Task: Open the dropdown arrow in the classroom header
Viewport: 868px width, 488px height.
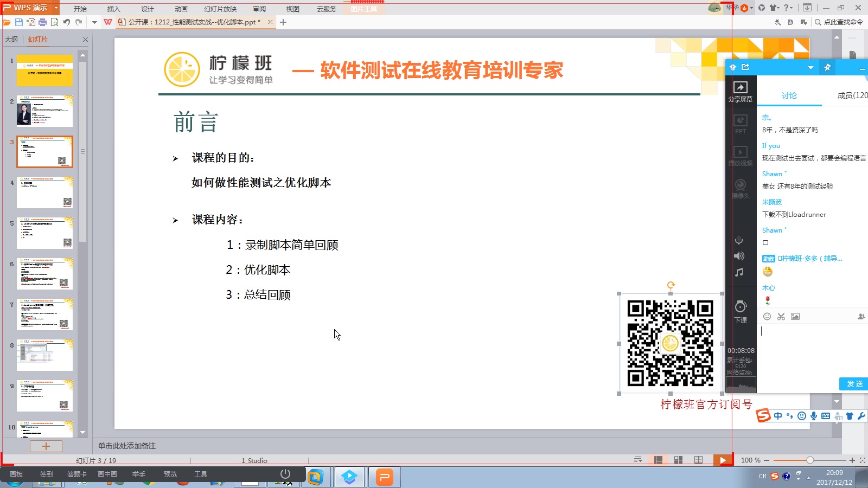Action: click(x=810, y=68)
